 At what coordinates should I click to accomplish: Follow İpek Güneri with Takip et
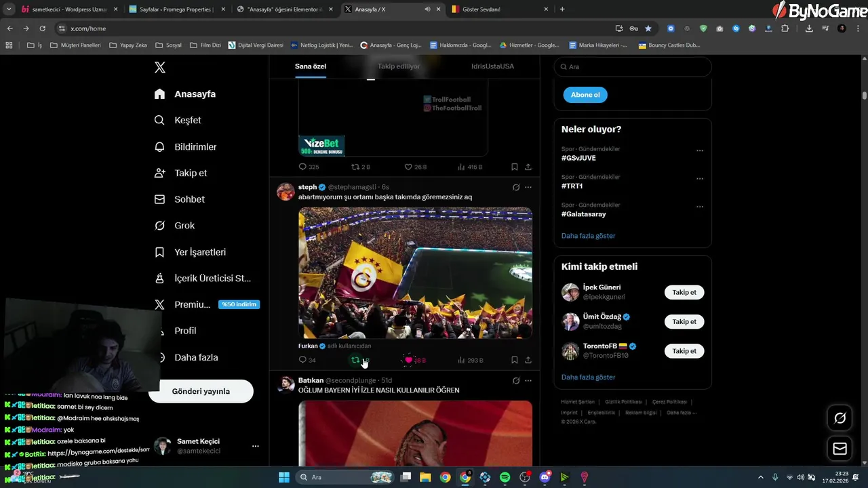tap(684, 292)
